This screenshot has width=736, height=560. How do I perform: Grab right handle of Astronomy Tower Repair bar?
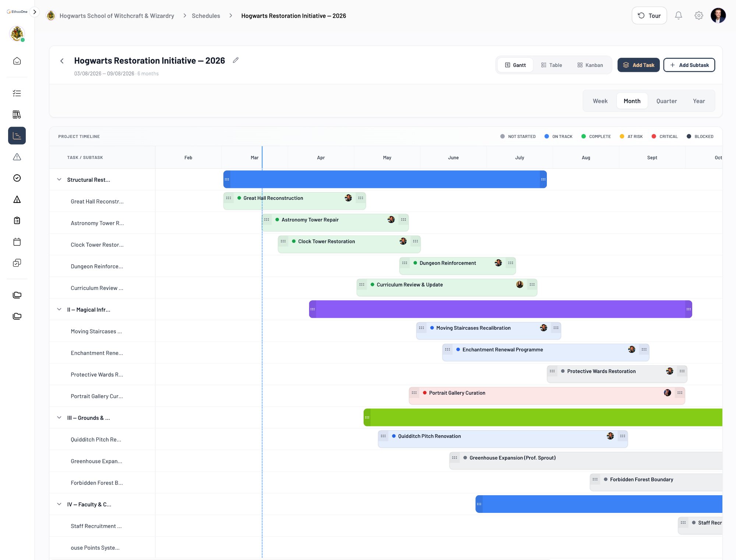pyautogui.click(x=403, y=220)
